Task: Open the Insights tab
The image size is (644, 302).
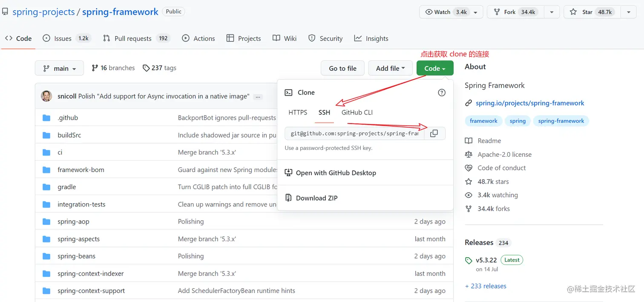Action: (x=371, y=38)
